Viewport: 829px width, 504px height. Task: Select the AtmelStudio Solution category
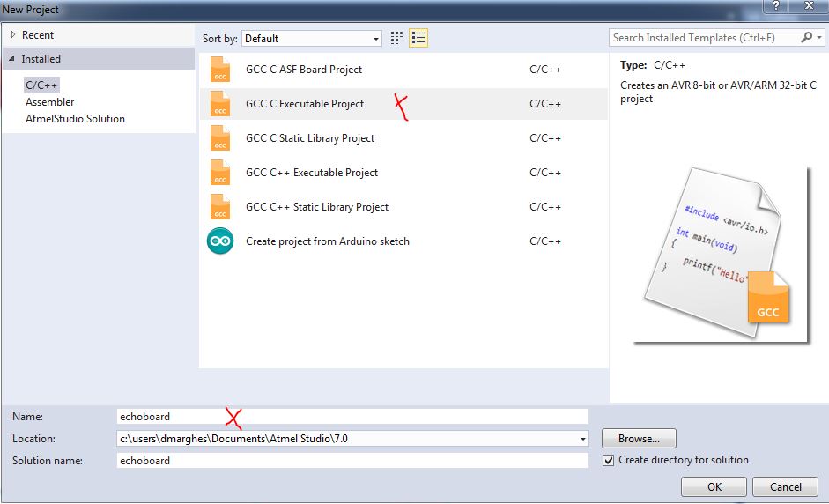pyautogui.click(x=75, y=119)
